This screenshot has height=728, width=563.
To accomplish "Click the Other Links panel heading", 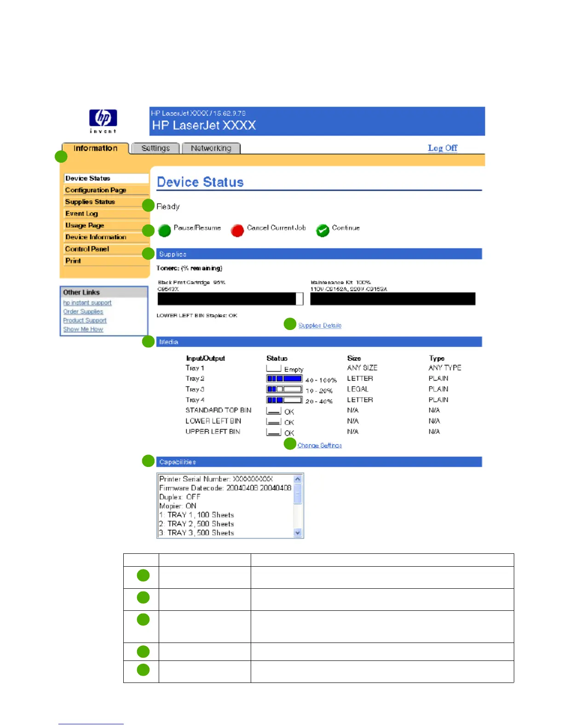I will 104,292.
